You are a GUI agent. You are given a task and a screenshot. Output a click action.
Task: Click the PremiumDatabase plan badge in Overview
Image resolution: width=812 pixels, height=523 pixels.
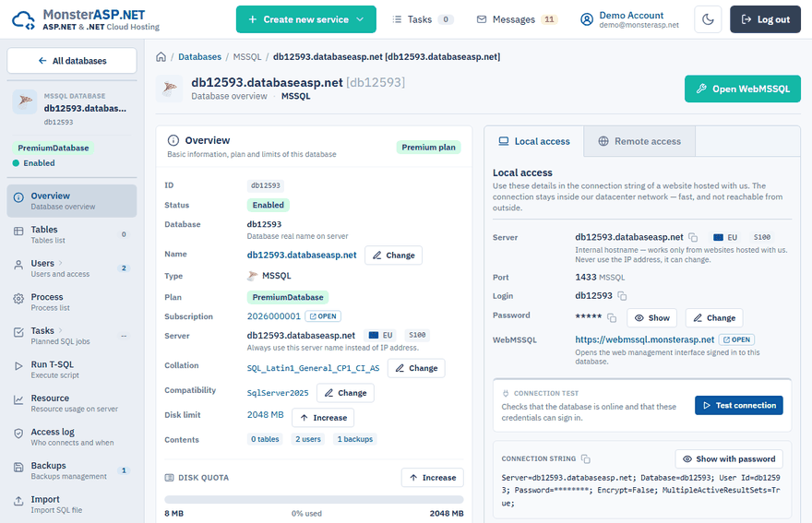[x=288, y=297]
